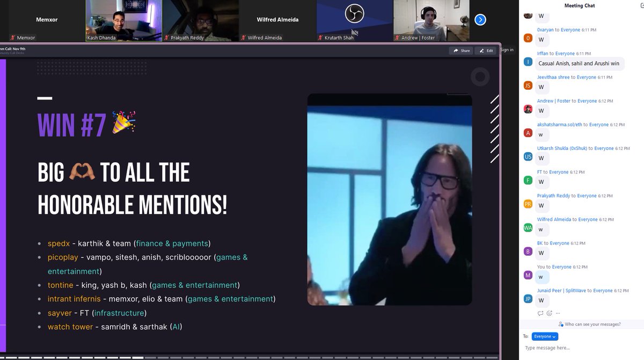Click 'infrastructure' category text on the slide
644x360 pixels.
pos(119,313)
